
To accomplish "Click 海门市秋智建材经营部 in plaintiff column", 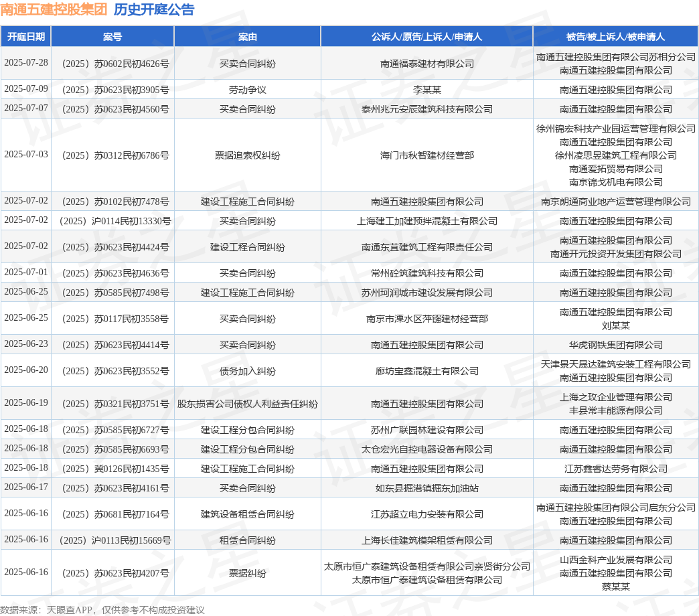I will [426, 155].
